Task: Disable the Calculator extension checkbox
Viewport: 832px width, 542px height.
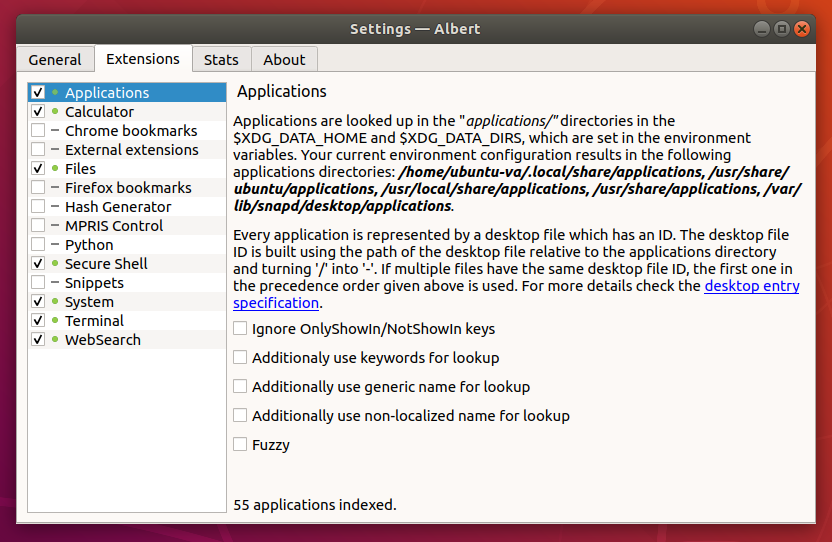Action: pos(38,112)
